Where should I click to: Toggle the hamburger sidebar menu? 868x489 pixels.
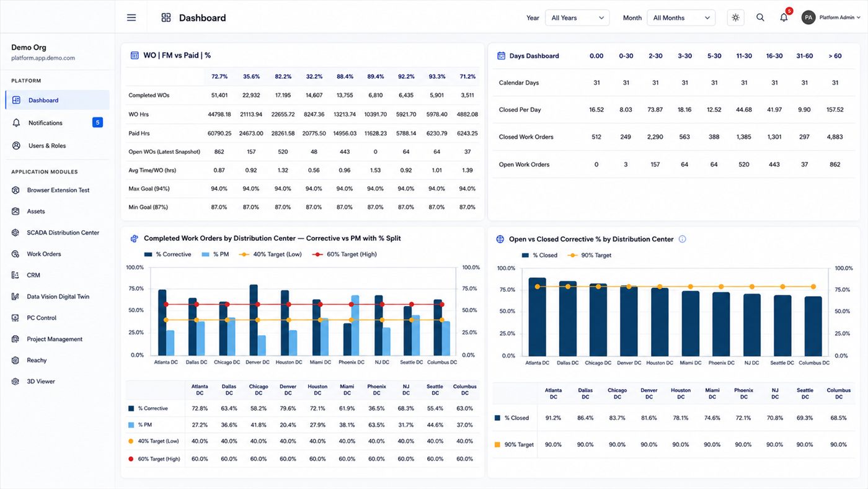click(131, 17)
